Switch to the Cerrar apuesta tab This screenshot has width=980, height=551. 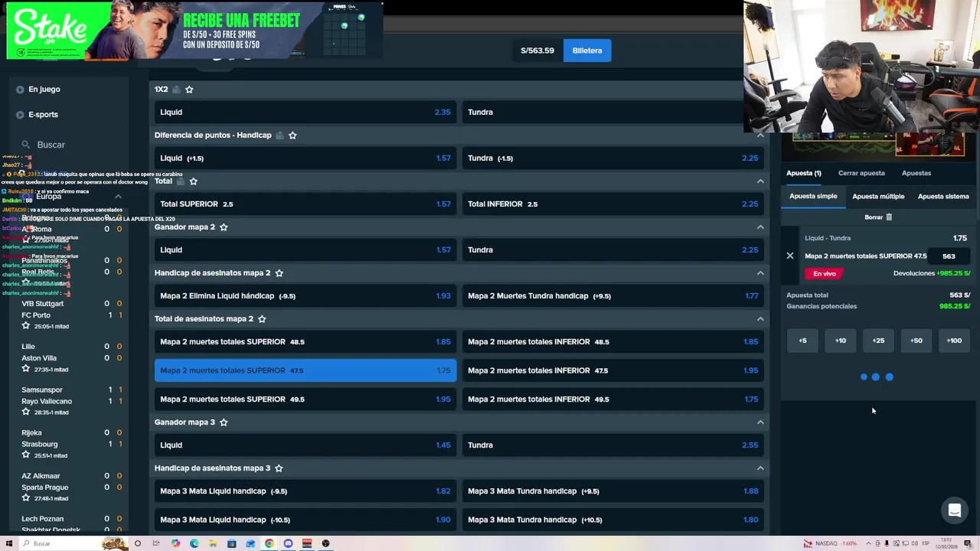[861, 173]
